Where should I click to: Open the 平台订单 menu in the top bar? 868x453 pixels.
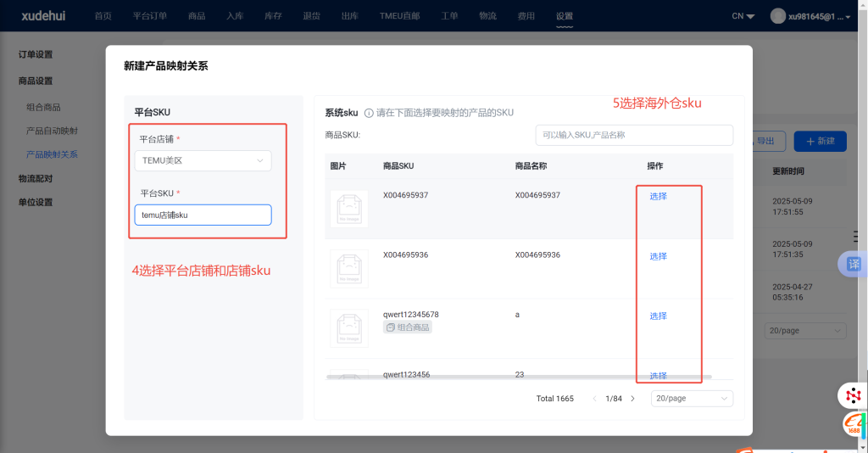150,16
